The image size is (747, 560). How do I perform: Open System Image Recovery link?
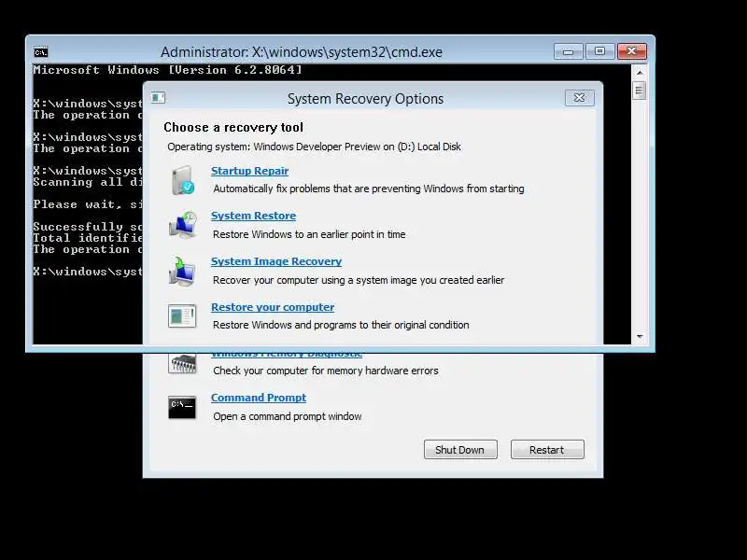[276, 261]
